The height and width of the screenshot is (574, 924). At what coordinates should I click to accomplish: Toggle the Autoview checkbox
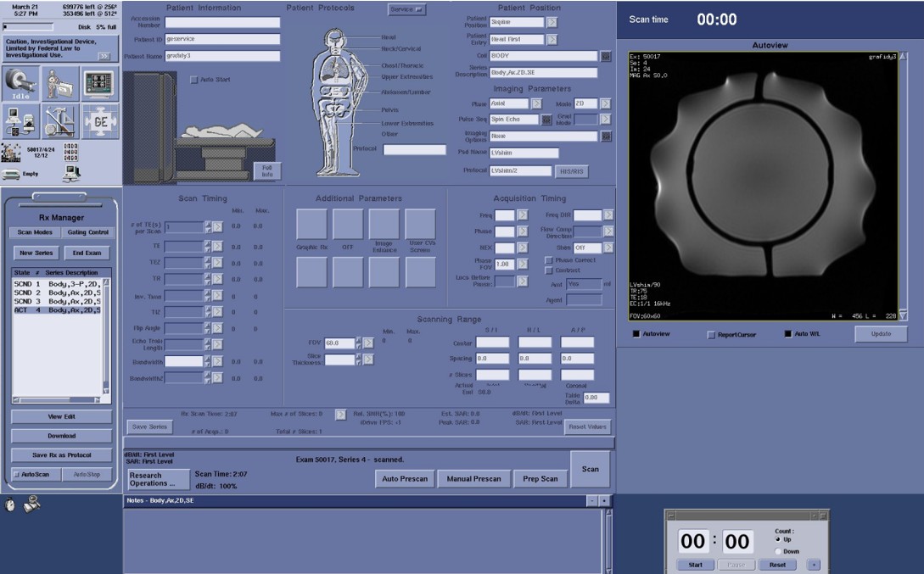(x=636, y=334)
